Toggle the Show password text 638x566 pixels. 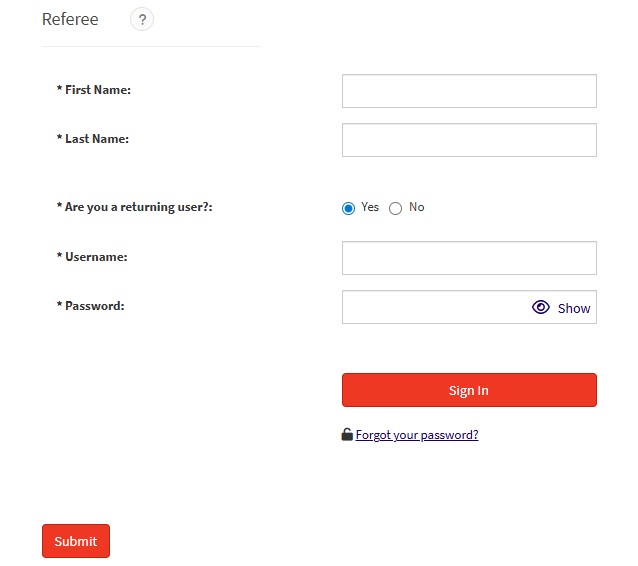pyautogui.click(x=574, y=308)
